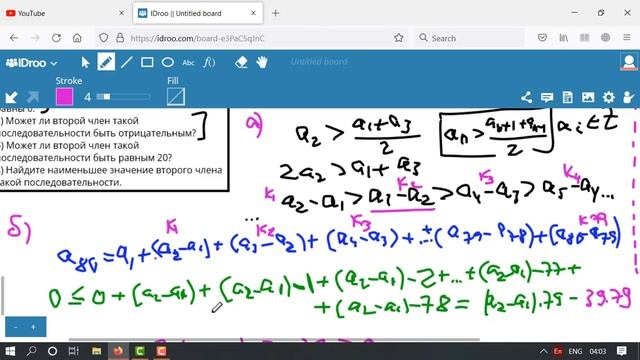Select the Ellipse shape tool
This screenshot has width=640, height=360.
pos(168,62)
